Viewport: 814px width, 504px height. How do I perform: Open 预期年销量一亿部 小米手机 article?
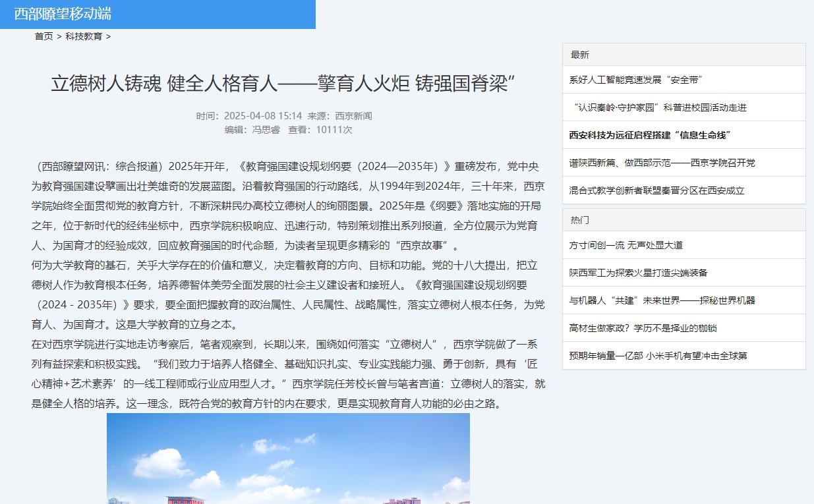[658, 356]
